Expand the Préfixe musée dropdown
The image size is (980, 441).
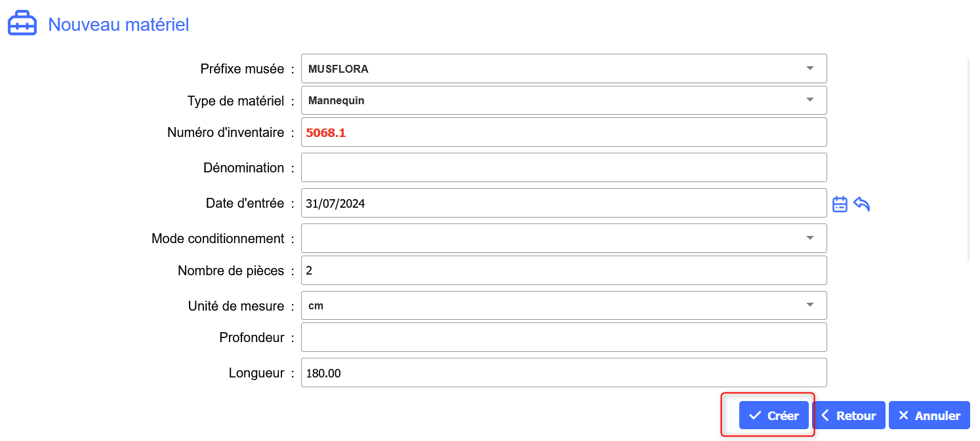[x=809, y=68]
